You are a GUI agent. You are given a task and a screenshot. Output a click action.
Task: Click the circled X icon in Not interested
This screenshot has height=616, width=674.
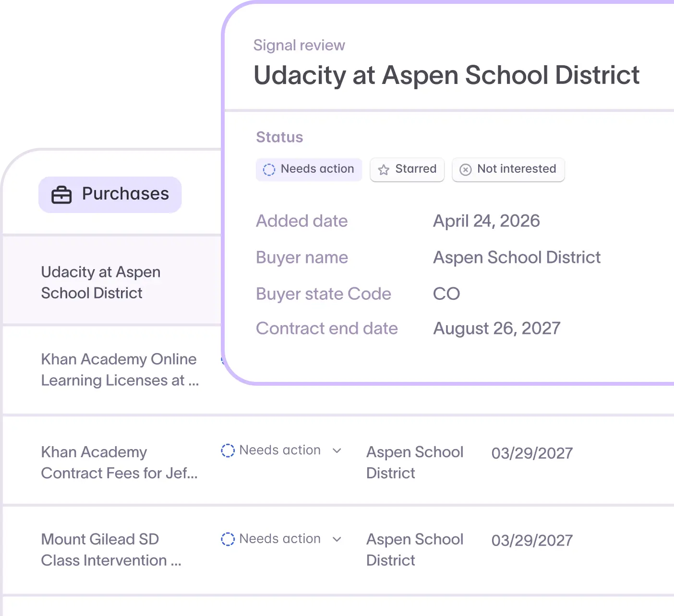(x=466, y=170)
